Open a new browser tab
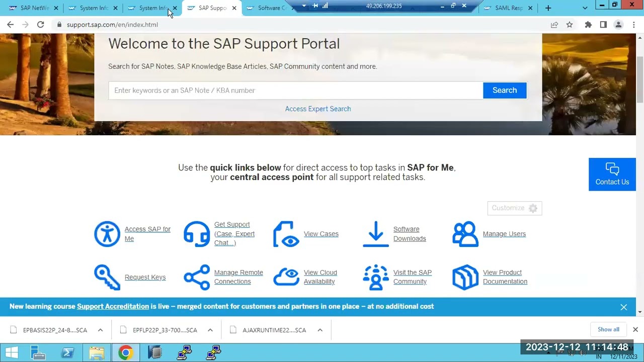The height and width of the screenshot is (362, 644). (548, 8)
